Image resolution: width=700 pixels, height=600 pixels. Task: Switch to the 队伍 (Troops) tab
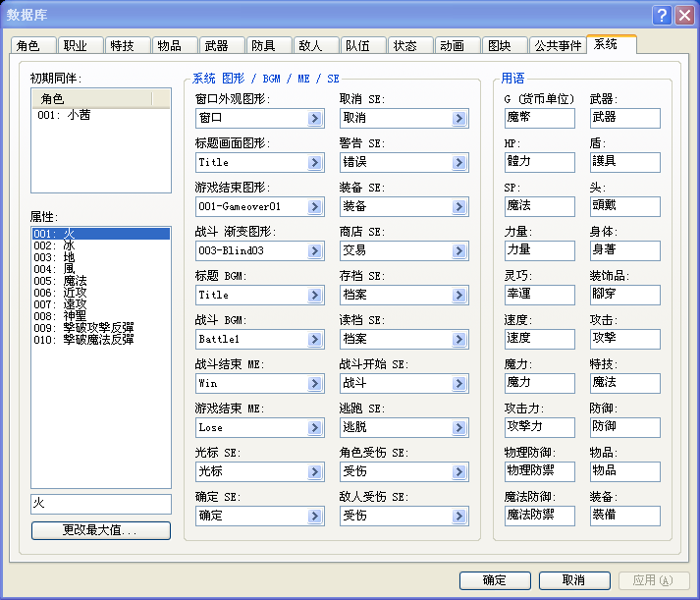[363, 45]
